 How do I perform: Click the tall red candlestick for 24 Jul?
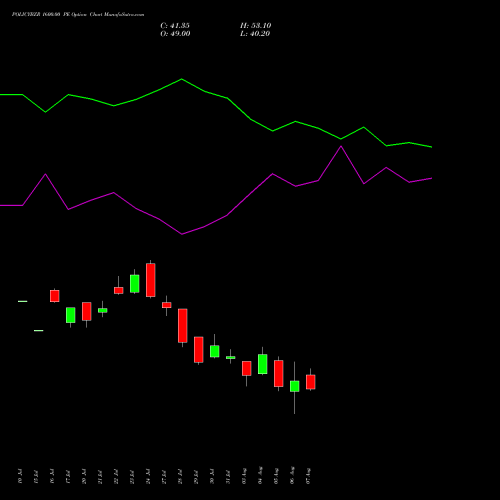(151, 280)
